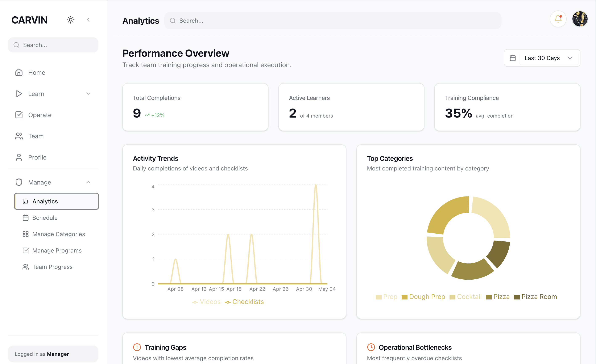This screenshot has height=364, width=596.
Task: Click the Manage Programs check icon
Action: pos(26,250)
